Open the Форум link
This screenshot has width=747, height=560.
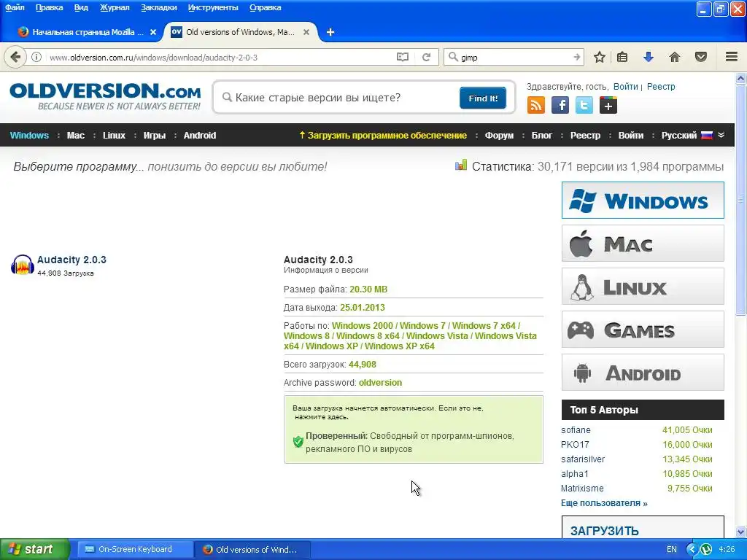pos(499,135)
